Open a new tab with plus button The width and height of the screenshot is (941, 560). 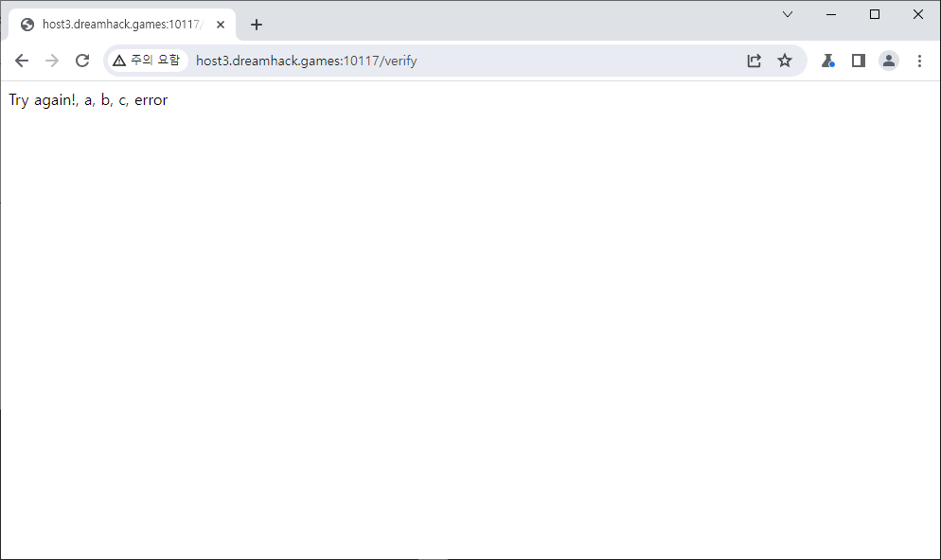257,25
